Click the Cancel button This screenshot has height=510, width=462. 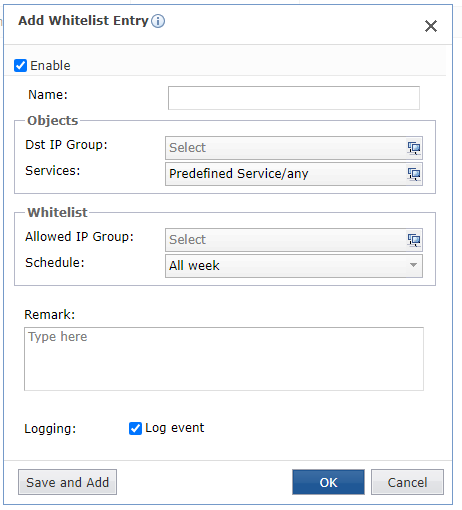click(x=407, y=482)
